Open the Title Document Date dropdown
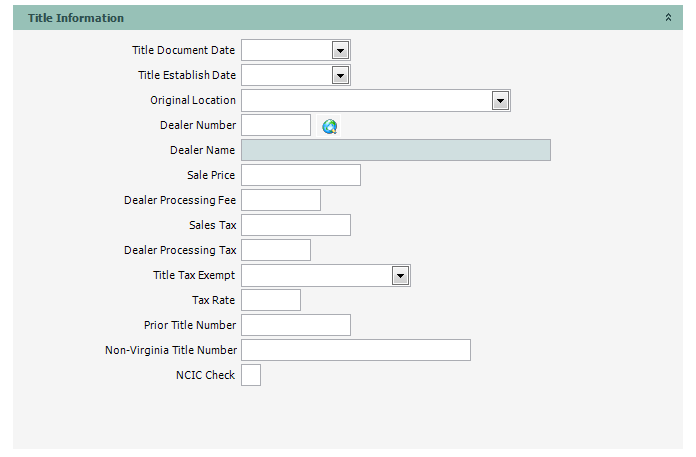Image resolution: width=696 pixels, height=457 pixels. 340,50
